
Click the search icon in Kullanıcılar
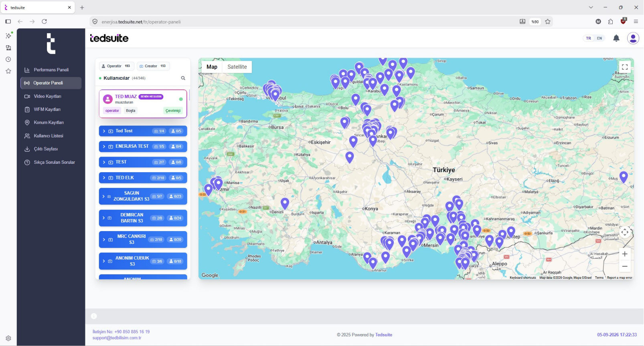[183, 78]
